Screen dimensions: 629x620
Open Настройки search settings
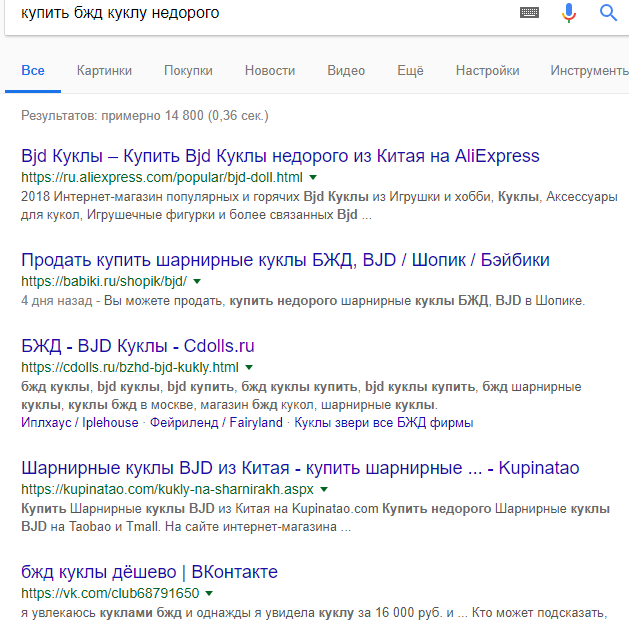(487, 70)
